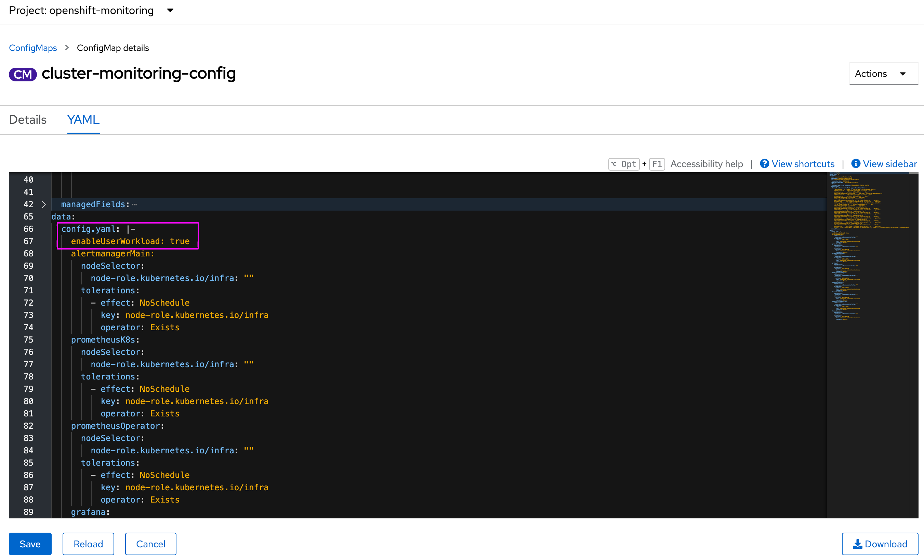The height and width of the screenshot is (560, 924).
Task: Click ellipsis after managedFields to unfold
Action: (135, 204)
